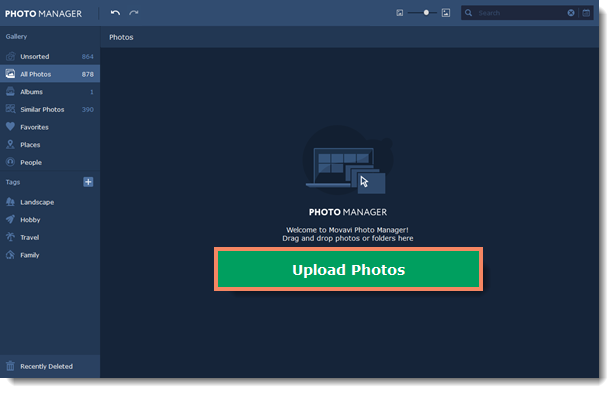Click the 878 All Photos count
614x393 pixels.
pos(88,74)
